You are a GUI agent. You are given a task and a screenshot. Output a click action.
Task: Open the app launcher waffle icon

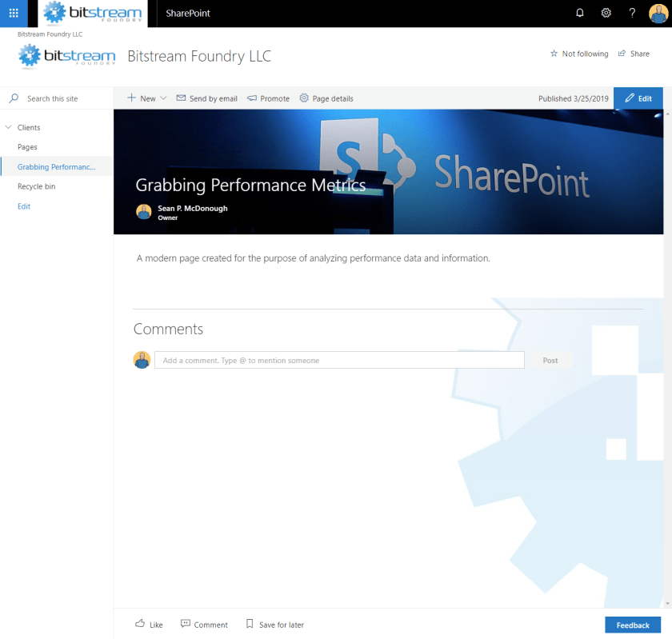click(14, 14)
